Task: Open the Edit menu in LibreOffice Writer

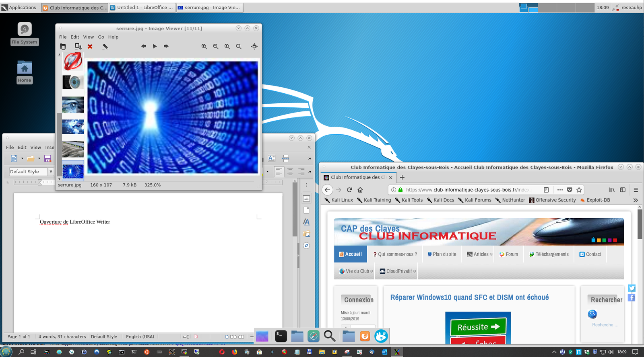Action: tap(22, 148)
